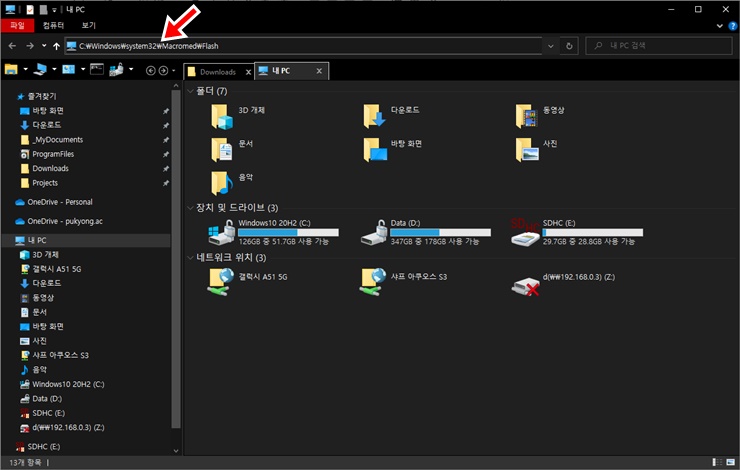Open Data (D:) in the navigation tree
Image resolution: width=740 pixels, height=470 pixels.
point(47,399)
